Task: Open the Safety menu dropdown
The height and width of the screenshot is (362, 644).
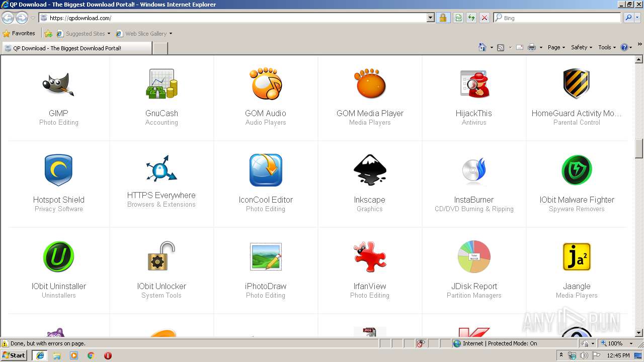Action: pos(581,47)
